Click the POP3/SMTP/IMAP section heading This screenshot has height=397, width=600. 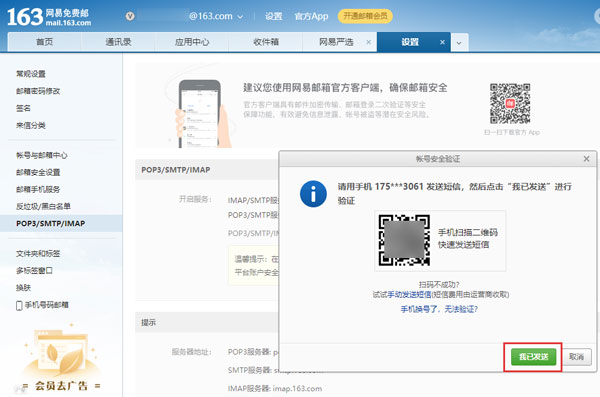click(176, 170)
